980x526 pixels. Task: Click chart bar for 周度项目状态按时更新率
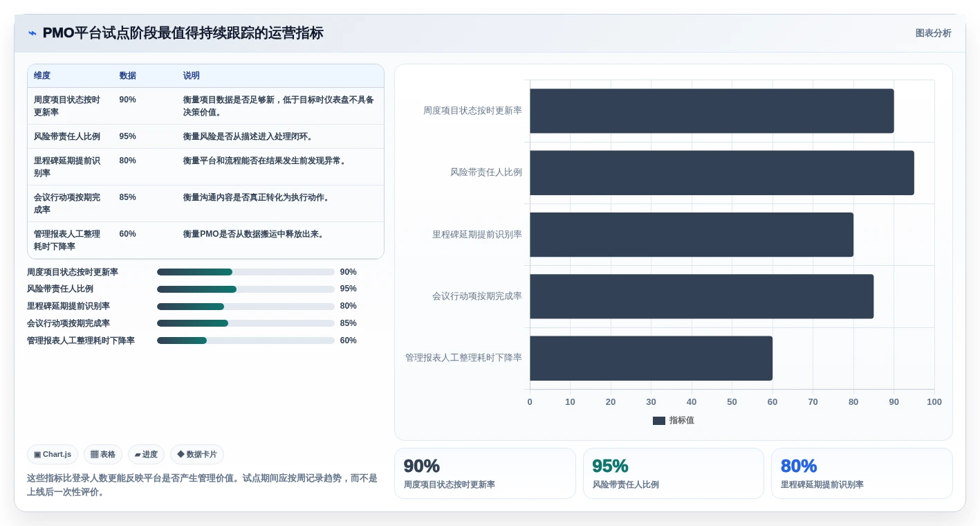tap(712, 111)
